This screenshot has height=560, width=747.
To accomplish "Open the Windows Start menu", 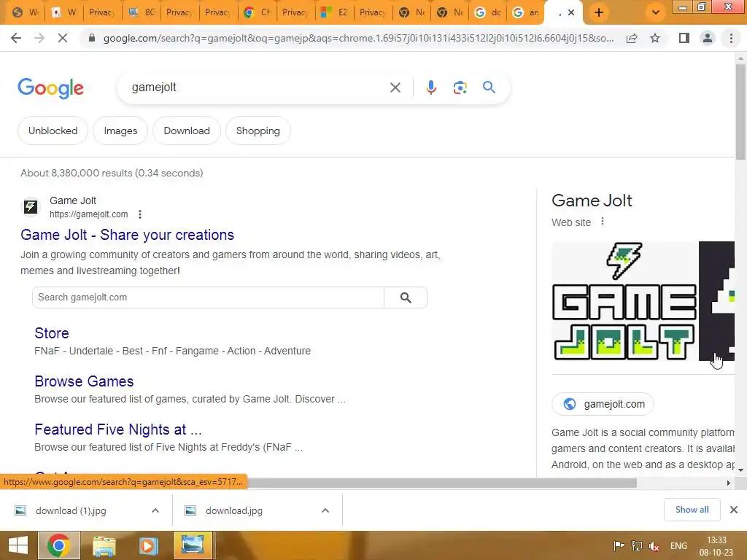I will (18, 545).
